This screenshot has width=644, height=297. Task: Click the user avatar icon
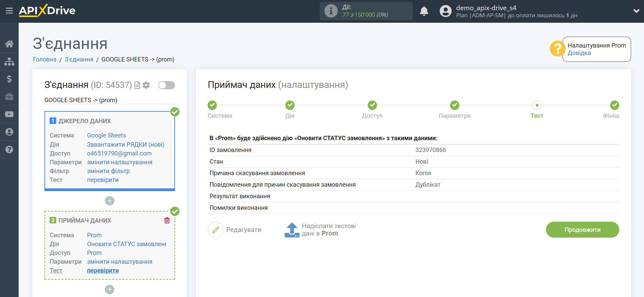pos(446,11)
